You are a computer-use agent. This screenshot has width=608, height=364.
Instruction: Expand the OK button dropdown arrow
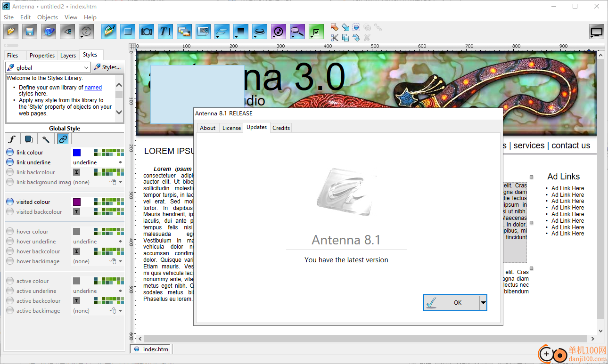(x=483, y=303)
